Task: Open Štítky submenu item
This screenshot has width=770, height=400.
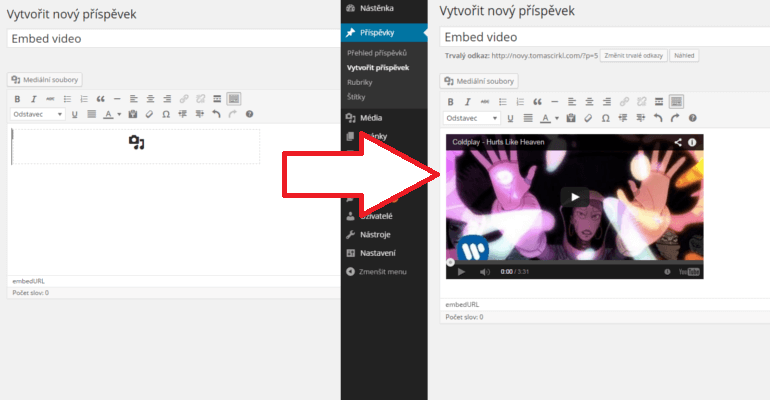Action: tap(356, 97)
